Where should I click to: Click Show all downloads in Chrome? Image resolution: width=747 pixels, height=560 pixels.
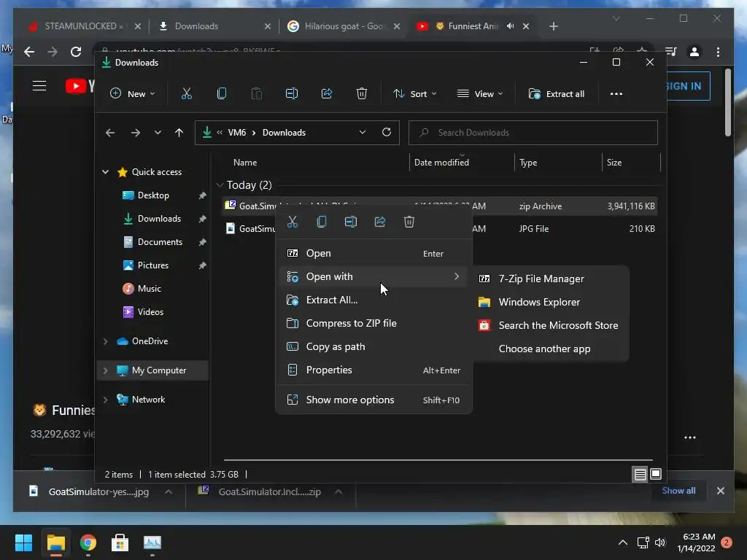click(678, 491)
